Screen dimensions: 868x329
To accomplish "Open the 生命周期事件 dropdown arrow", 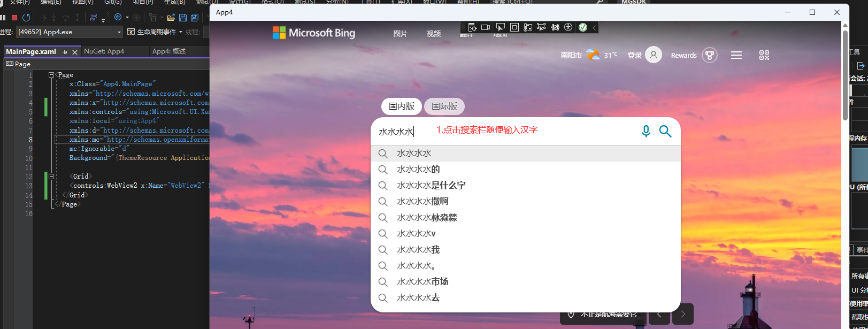I will (x=181, y=32).
